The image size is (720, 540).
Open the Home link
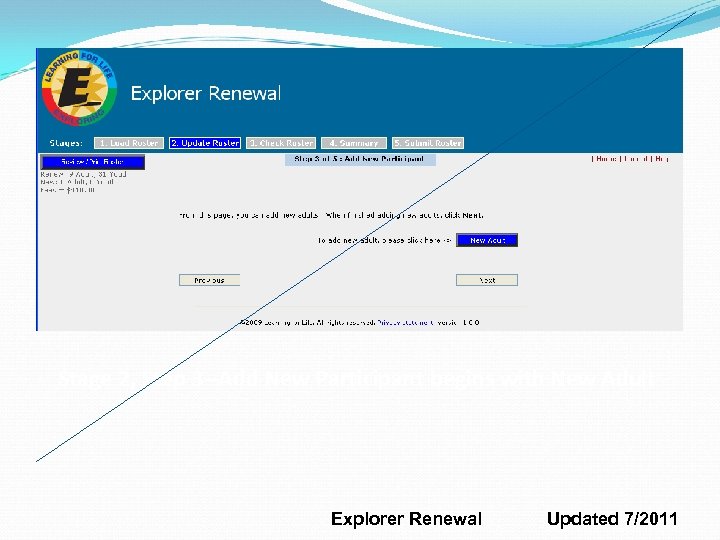pyautogui.click(x=606, y=159)
